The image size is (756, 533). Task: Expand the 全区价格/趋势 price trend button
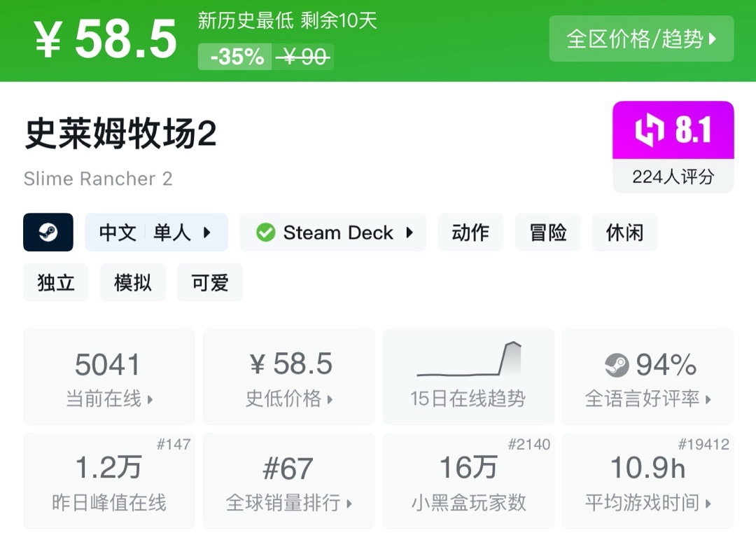click(641, 39)
